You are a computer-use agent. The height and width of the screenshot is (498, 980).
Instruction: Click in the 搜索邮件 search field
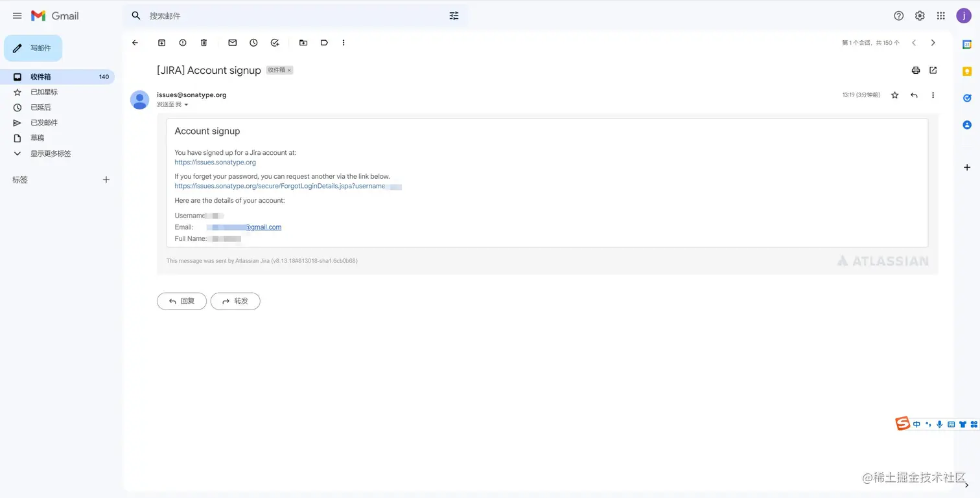[295, 16]
